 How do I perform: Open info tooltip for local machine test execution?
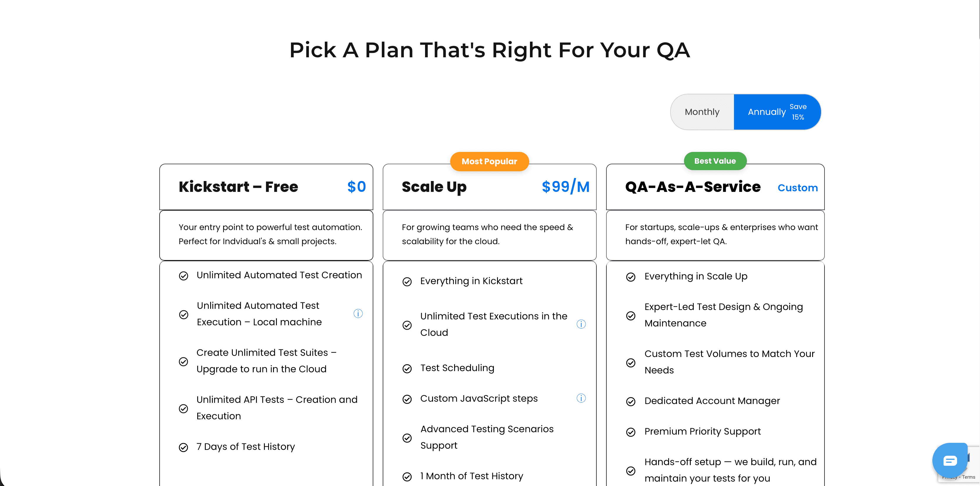[358, 314]
